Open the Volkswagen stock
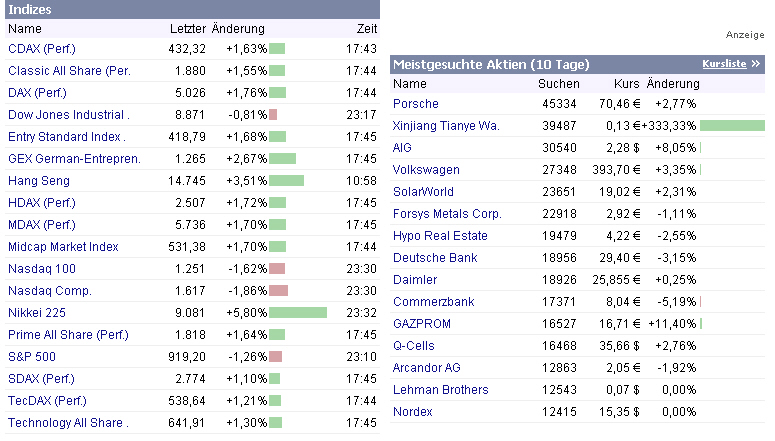Screen dimensions: 775x441 (427, 170)
